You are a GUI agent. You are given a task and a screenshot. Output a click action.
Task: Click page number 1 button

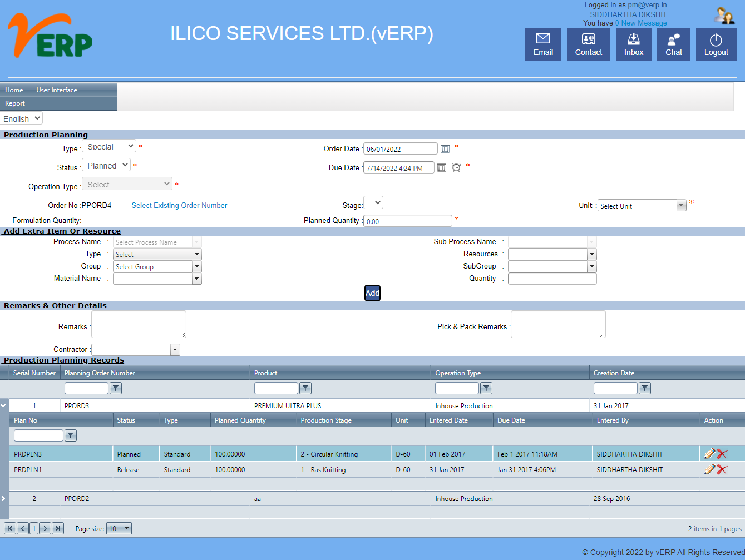coord(34,528)
